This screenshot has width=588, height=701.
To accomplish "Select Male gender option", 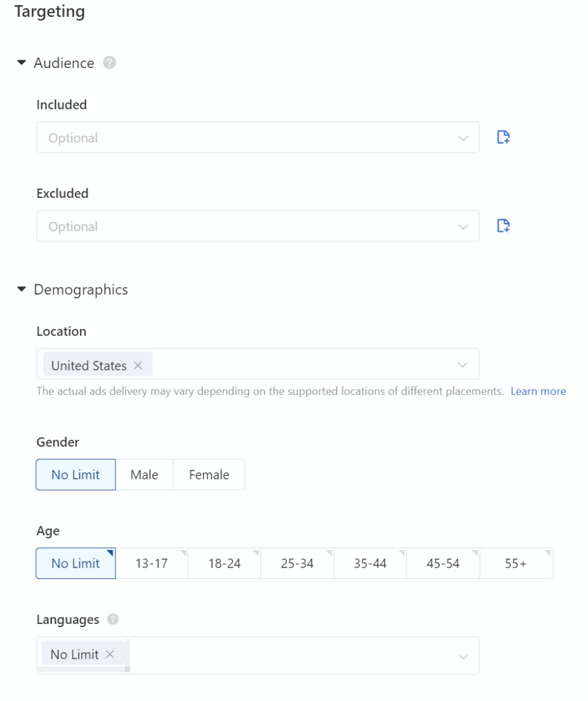I will coord(144,475).
